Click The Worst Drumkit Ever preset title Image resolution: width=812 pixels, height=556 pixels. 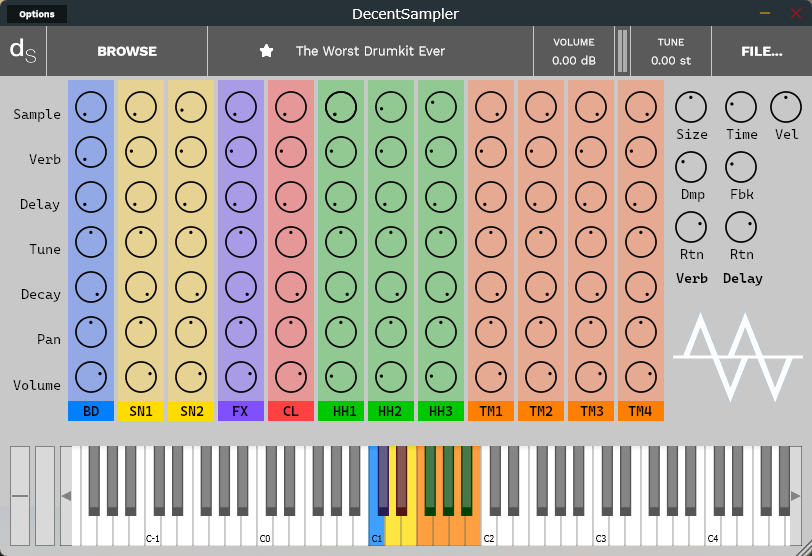click(370, 51)
